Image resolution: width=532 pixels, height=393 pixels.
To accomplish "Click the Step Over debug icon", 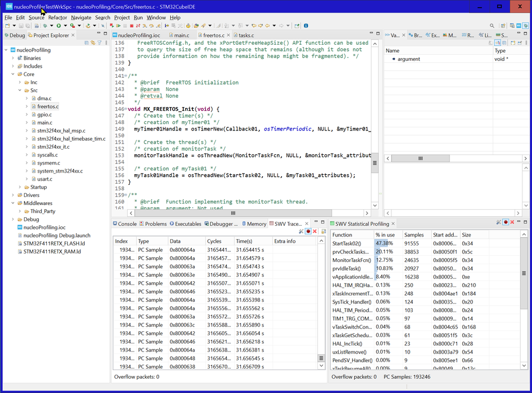I will [x=152, y=26].
